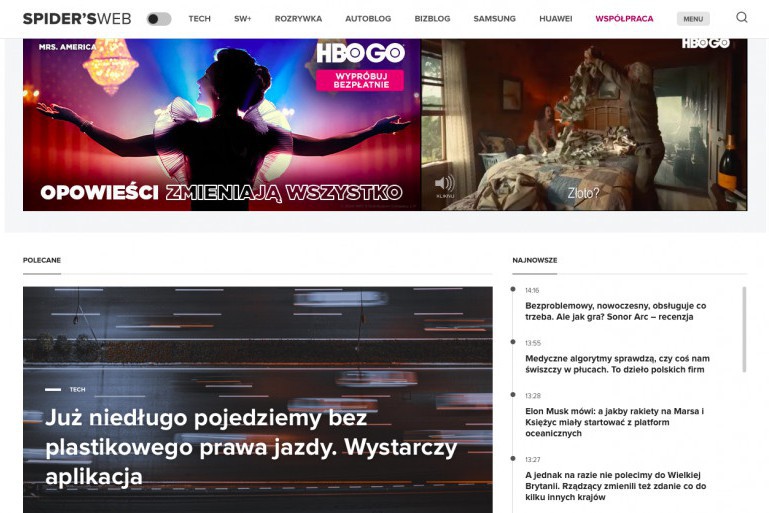Open the MENU dropdown button
Image resolution: width=769 pixels, height=513 pixels.
693,19
